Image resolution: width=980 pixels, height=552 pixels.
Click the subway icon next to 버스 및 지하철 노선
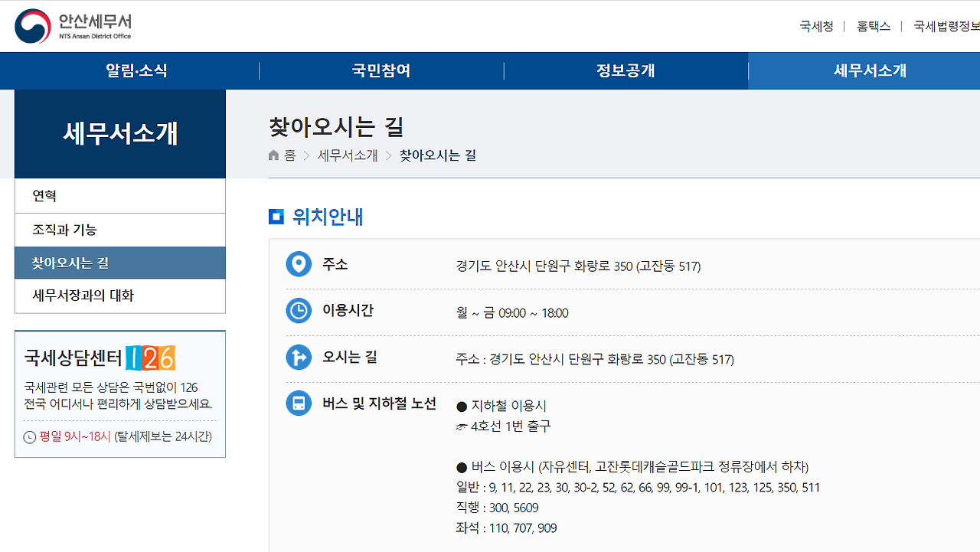click(x=299, y=403)
